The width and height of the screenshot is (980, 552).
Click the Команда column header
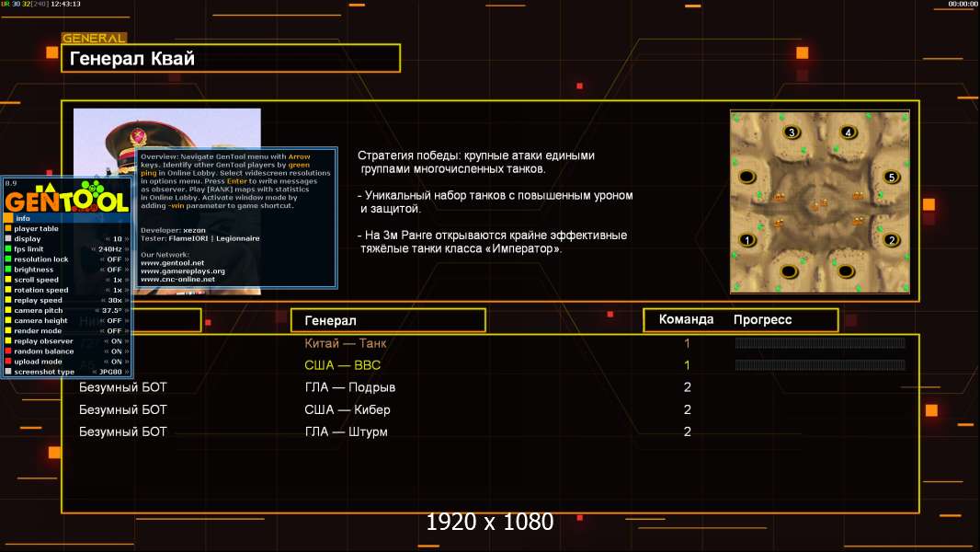click(686, 319)
